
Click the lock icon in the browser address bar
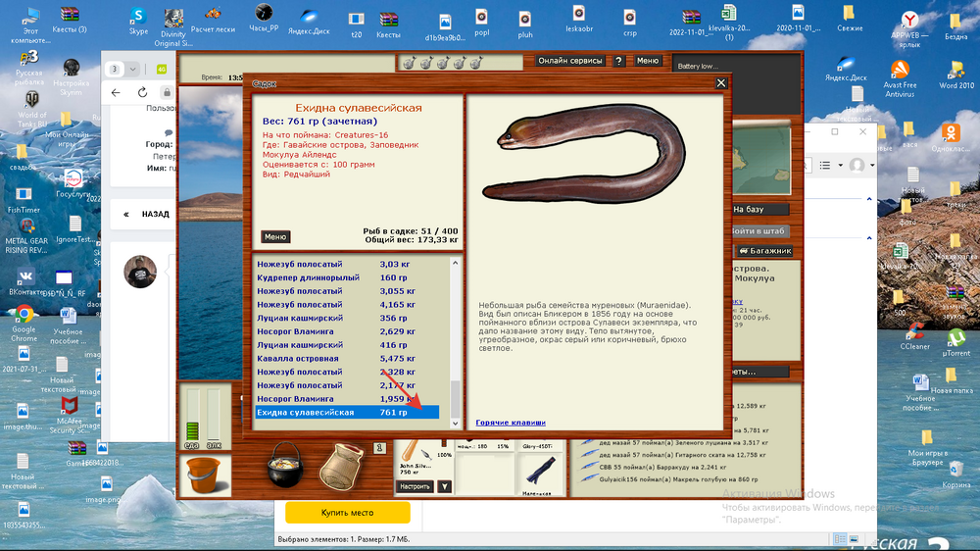point(167,92)
